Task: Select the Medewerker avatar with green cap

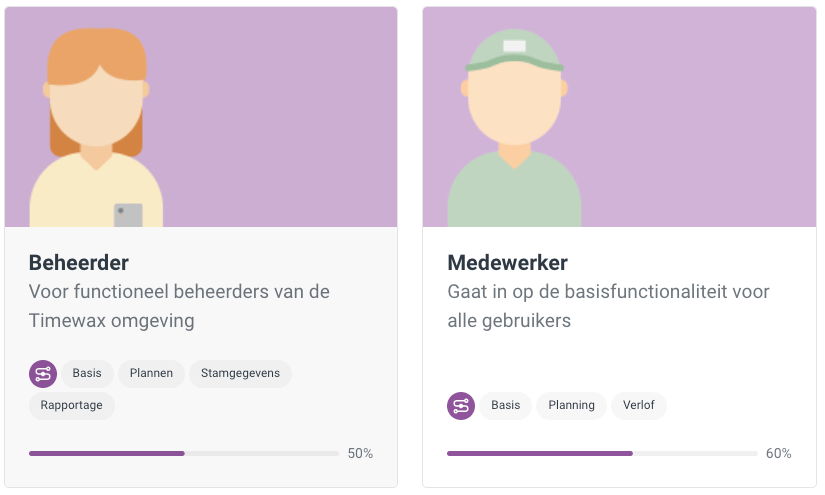Action: tap(514, 128)
